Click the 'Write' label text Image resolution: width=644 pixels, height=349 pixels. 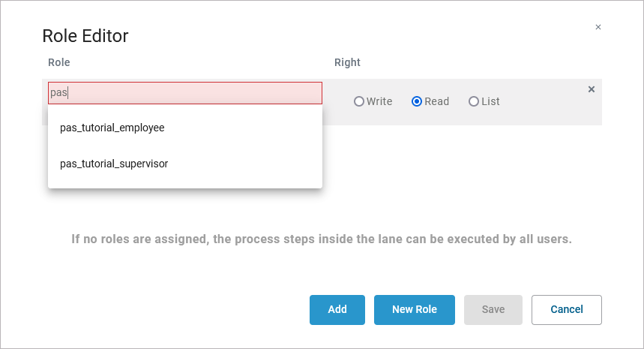coord(379,101)
